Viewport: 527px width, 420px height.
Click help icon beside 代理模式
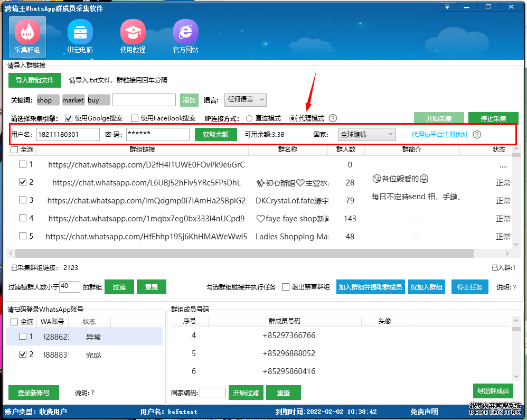[333, 118]
